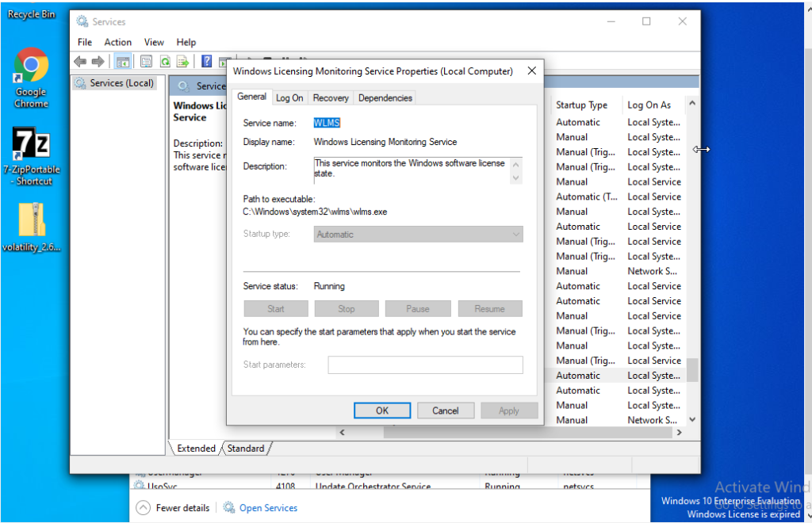
Task: Click the vertical scrollbar thumb in services list
Action: [691, 370]
